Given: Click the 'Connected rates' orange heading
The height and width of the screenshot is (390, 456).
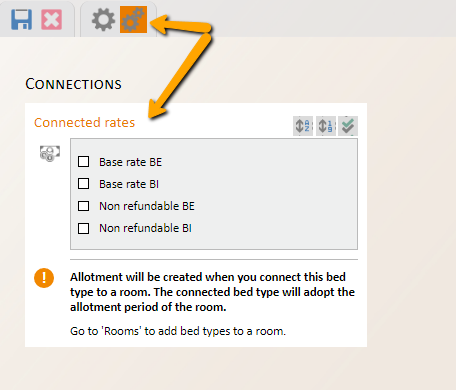Looking at the screenshot, I should click(x=84, y=123).
